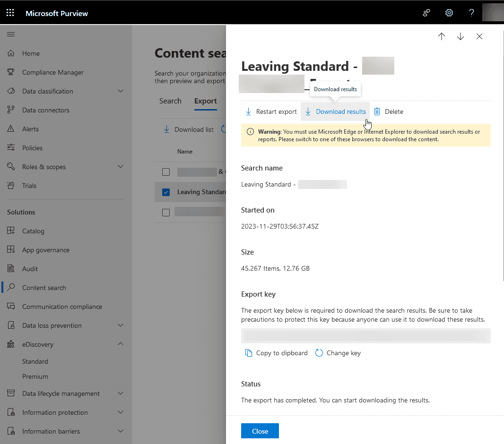Switch to the Search tab
This screenshot has height=444, width=504.
click(x=170, y=101)
